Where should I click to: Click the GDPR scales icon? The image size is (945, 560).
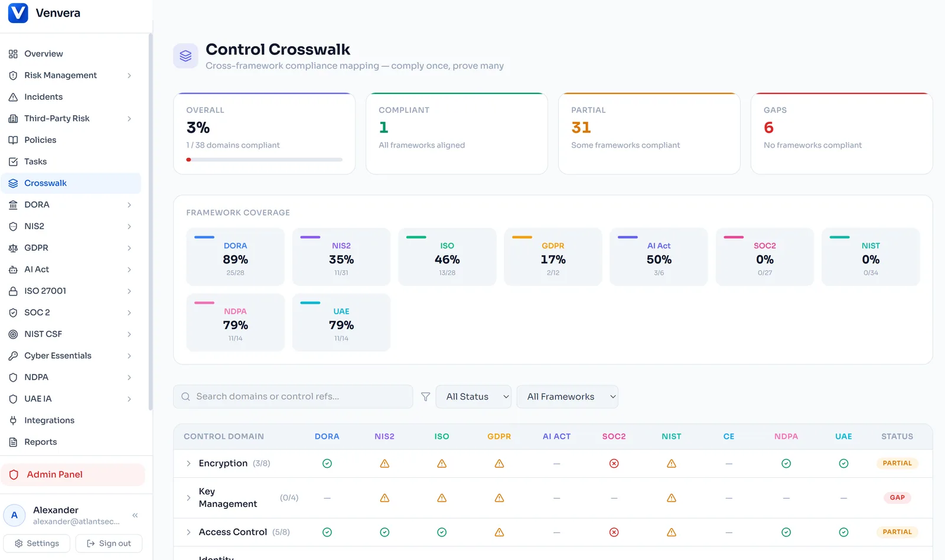(x=13, y=248)
